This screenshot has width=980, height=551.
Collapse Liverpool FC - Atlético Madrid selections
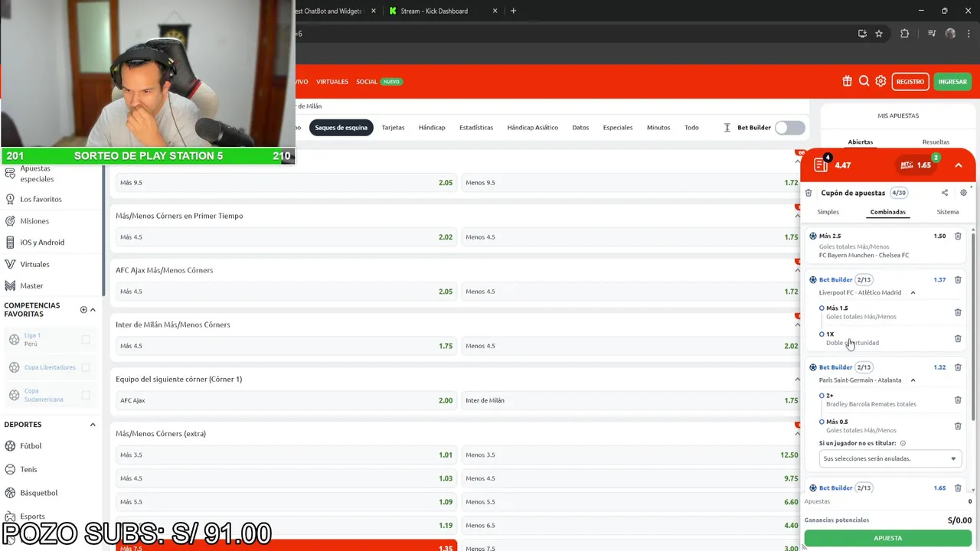(913, 292)
